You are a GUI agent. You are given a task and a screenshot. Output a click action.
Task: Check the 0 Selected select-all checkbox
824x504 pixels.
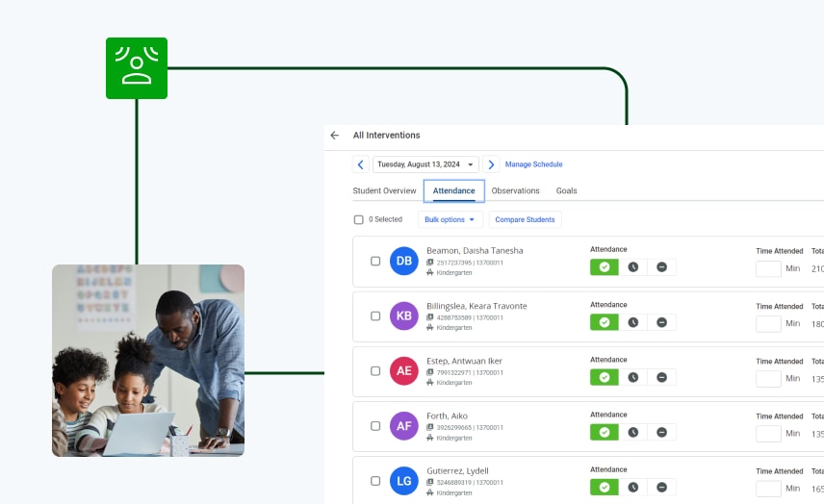358,219
